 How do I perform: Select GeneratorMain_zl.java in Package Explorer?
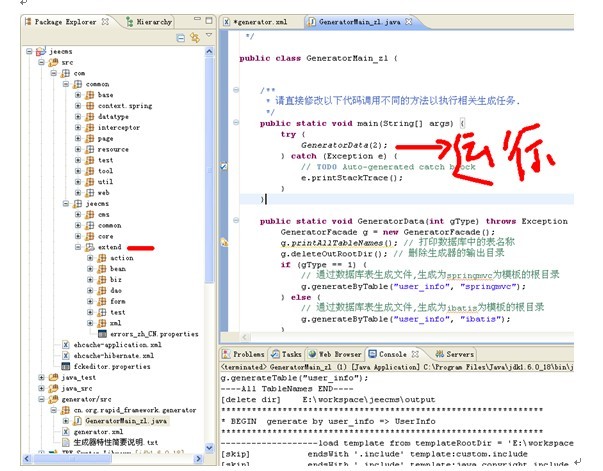coord(126,421)
